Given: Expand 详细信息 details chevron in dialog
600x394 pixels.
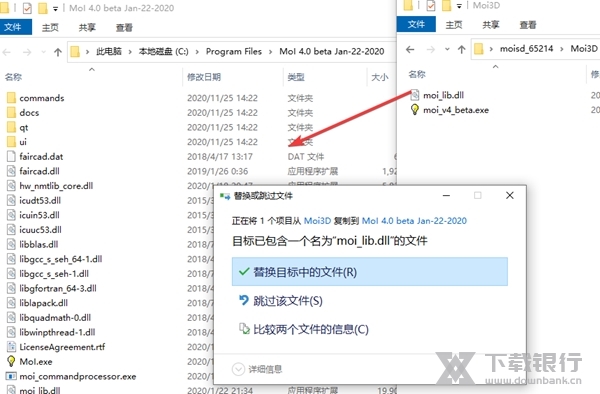Looking at the screenshot, I should coord(238,369).
